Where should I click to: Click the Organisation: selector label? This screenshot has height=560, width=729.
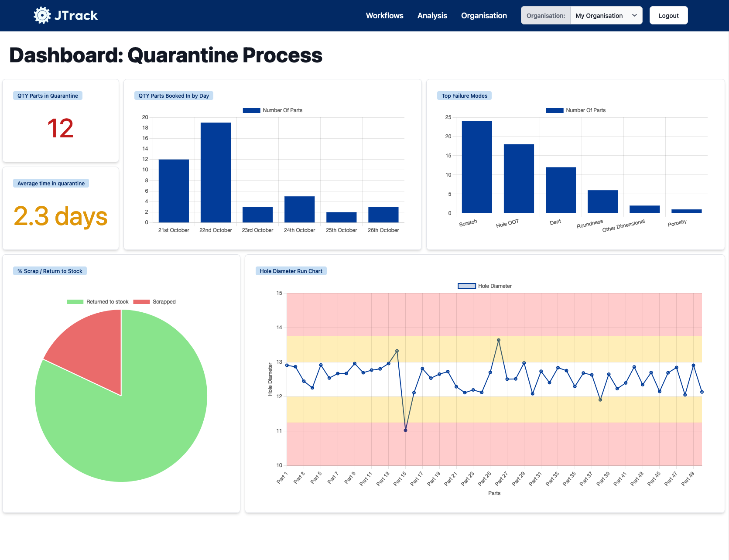[x=546, y=15]
